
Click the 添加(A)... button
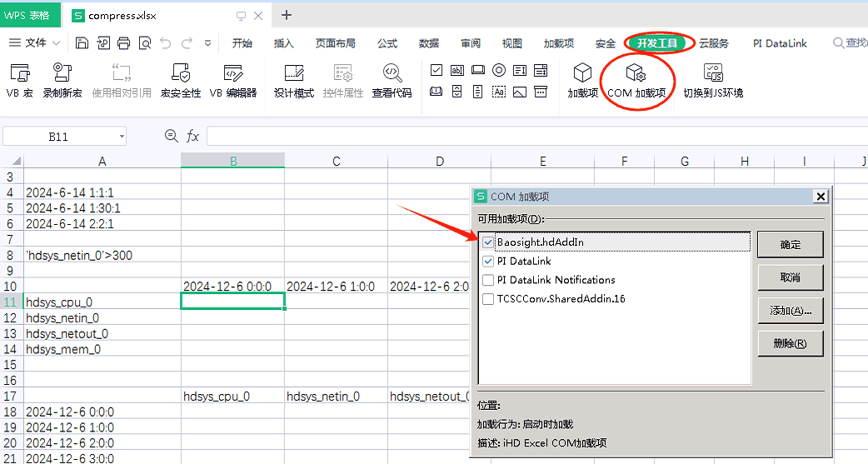(791, 310)
